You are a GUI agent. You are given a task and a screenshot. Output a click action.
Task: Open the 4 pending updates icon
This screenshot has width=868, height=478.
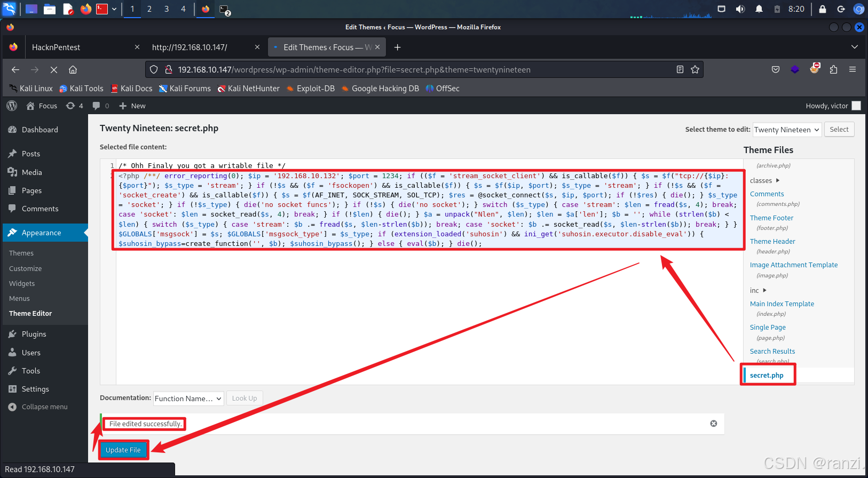(x=75, y=106)
